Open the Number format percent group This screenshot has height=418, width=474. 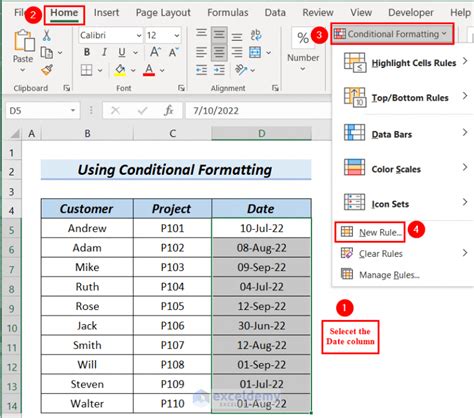pos(303,48)
